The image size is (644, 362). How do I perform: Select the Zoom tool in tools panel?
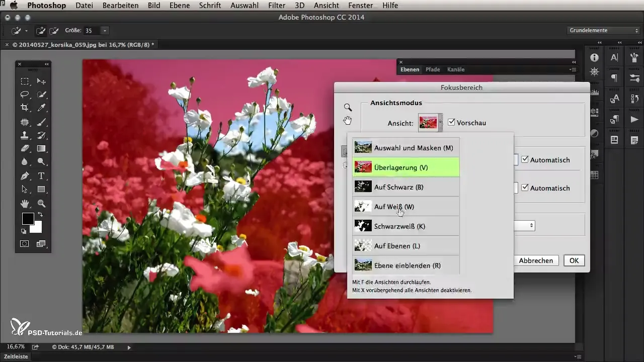pyautogui.click(x=41, y=204)
